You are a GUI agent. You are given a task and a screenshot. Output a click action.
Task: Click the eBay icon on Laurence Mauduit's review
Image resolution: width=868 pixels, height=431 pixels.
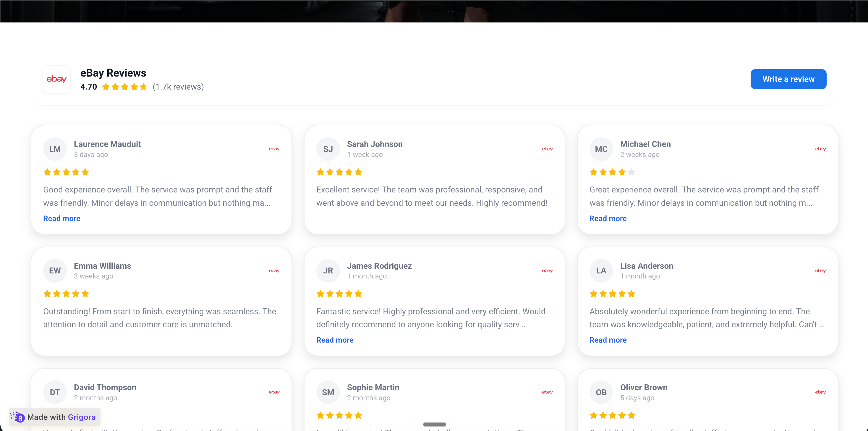(x=274, y=149)
